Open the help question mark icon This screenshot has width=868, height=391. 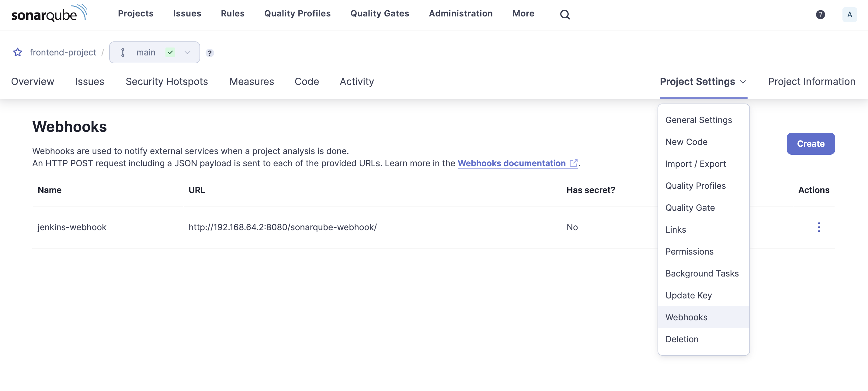pyautogui.click(x=820, y=15)
